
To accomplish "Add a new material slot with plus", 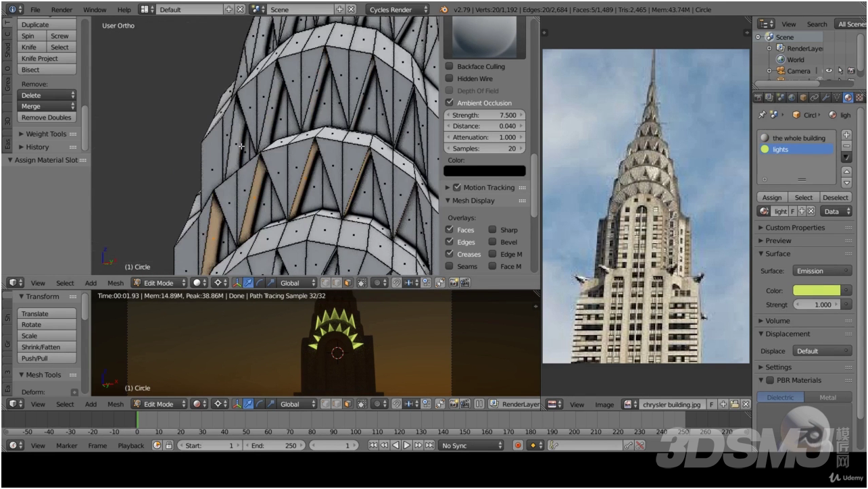I will click(x=847, y=135).
